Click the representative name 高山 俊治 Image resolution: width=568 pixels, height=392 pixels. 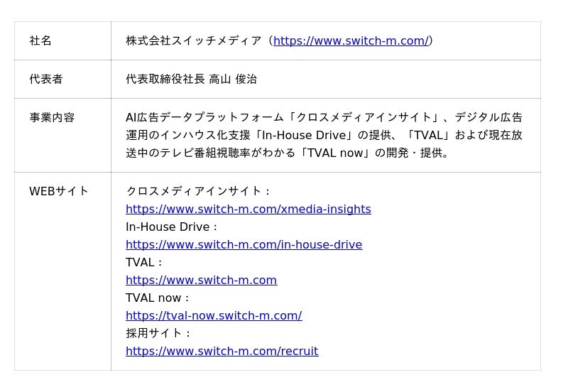[233, 80]
